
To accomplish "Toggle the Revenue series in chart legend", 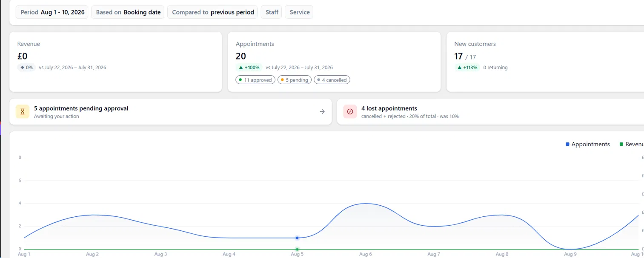I will pos(632,144).
